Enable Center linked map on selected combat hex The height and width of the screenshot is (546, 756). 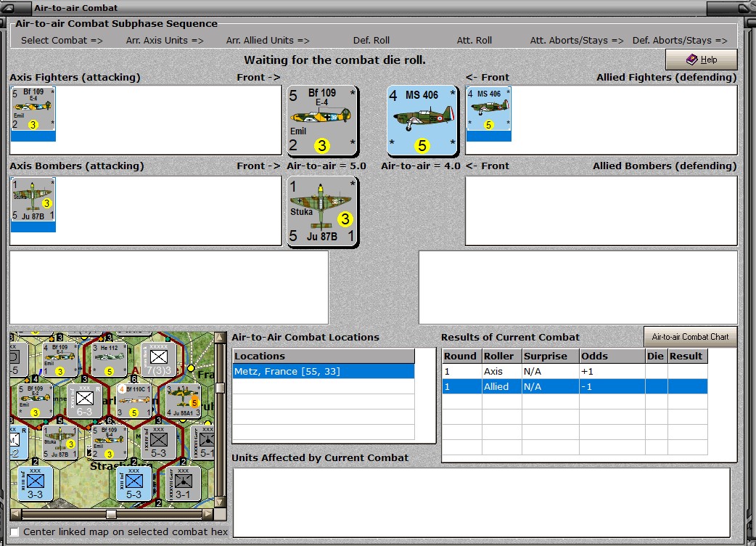(15, 531)
